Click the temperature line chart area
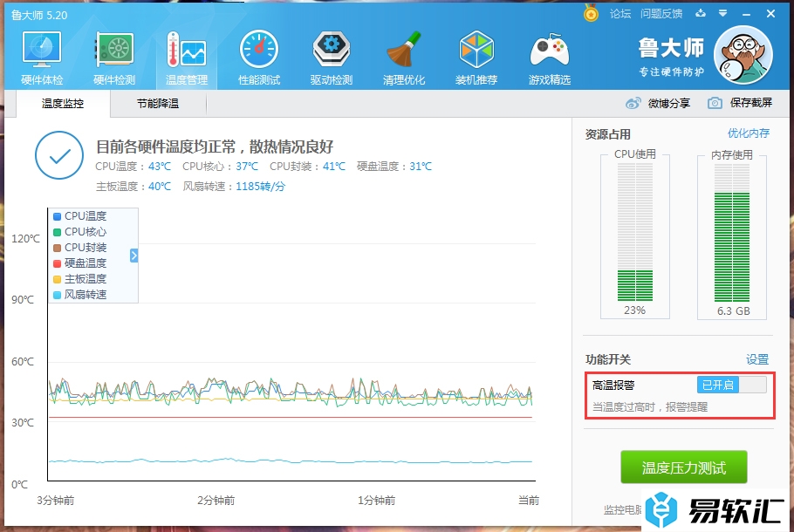 [291, 344]
